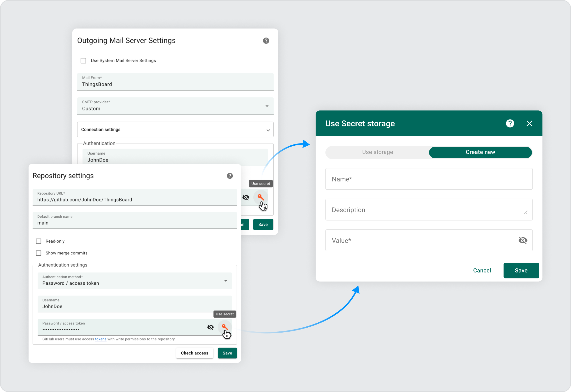Viewport: 571px width, 392px height.
Task: Click Check access button
Action: (x=195, y=353)
